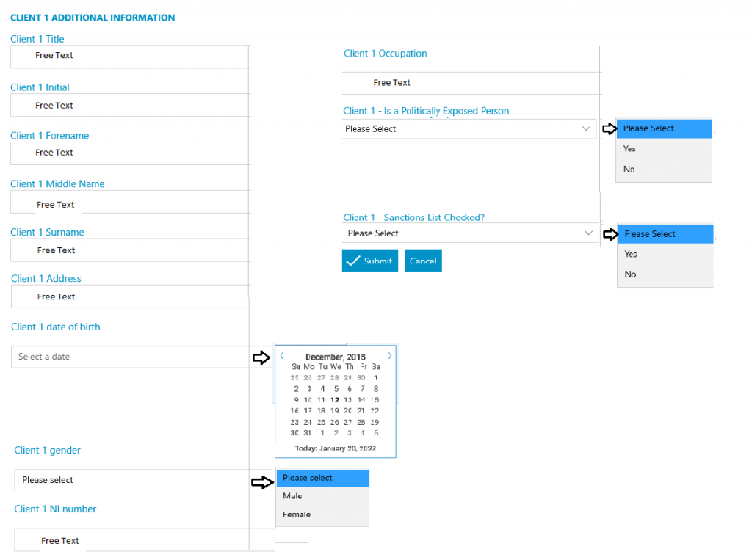The height and width of the screenshot is (560, 752).
Task: Expand Politically Exposed Person dropdown chevron
Action: click(585, 128)
